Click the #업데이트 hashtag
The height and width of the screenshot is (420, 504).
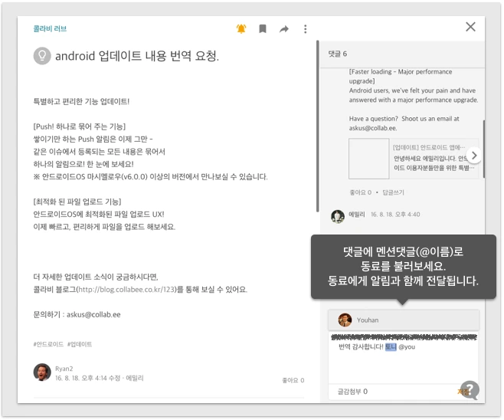[x=80, y=344]
